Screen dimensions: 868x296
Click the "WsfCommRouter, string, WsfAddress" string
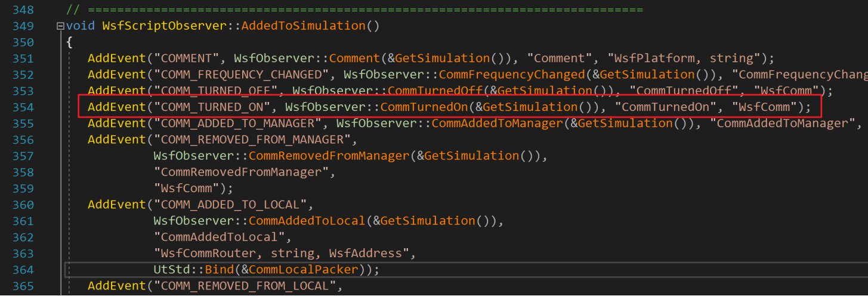[x=283, y=254]
